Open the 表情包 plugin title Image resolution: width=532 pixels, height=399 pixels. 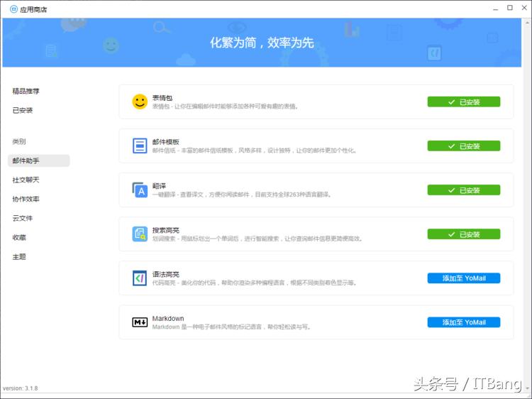162,98
